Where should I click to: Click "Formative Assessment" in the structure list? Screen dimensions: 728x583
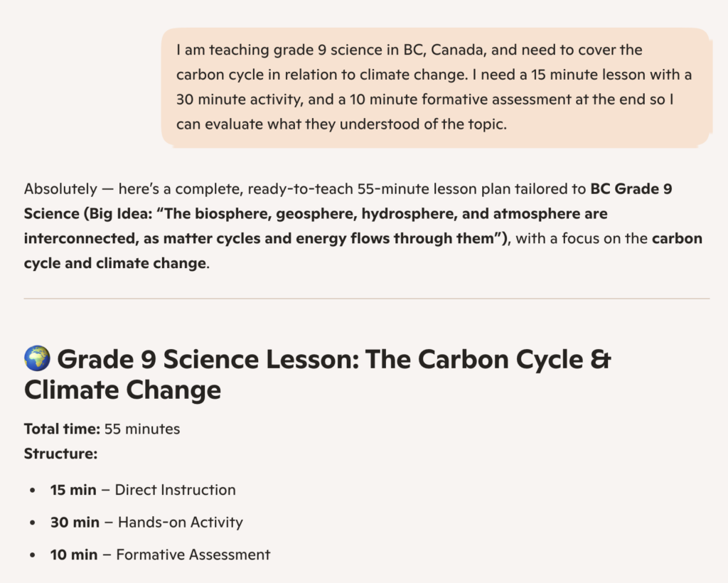pyautogui.click(x=193, y=555)
